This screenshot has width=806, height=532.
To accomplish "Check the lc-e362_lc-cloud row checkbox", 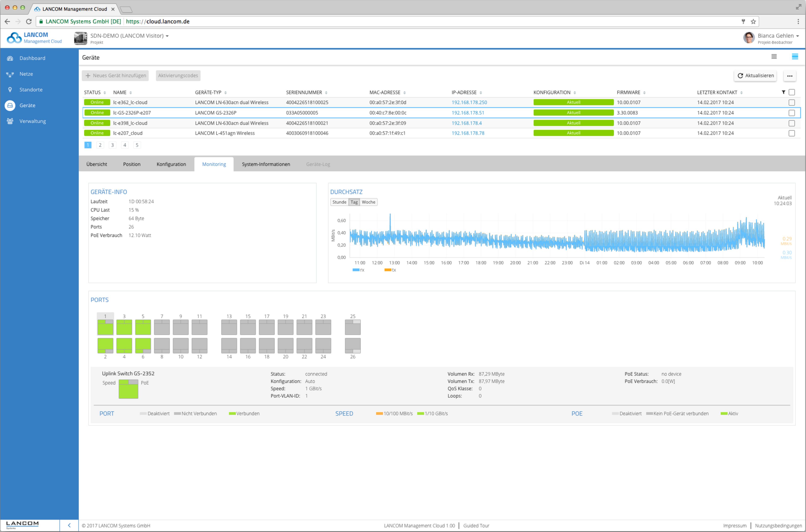I will (x=792, y=102).
